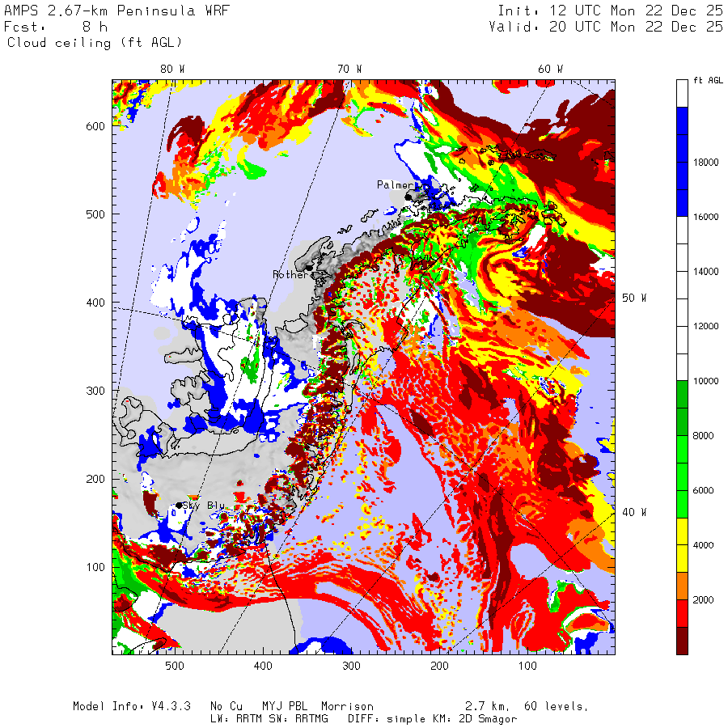Click the "ft AGL" colorbar unit label
Viewport: 728px width, 728px height.
[708, 80]
